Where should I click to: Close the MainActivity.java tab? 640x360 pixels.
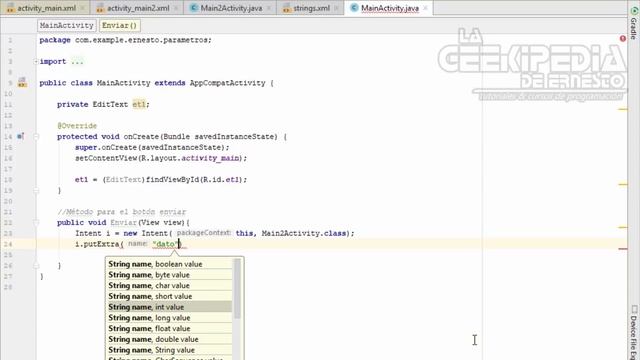click(x=426, y=8)
